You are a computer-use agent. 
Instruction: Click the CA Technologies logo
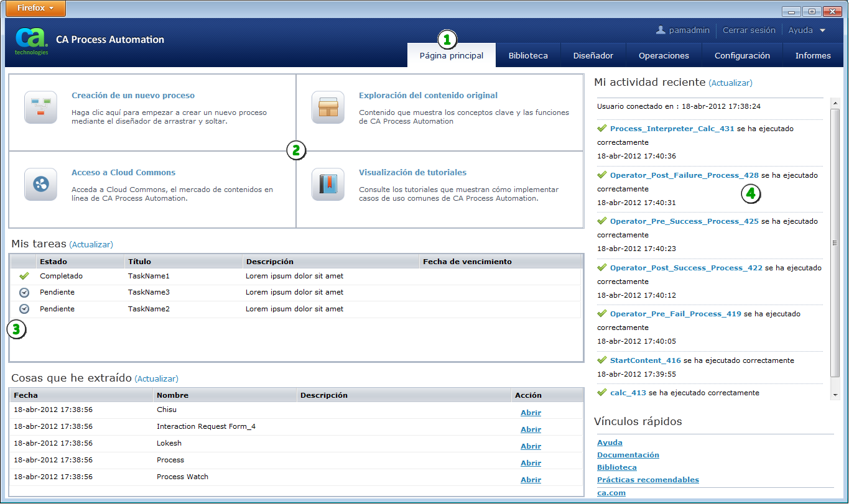click(31, 41)
